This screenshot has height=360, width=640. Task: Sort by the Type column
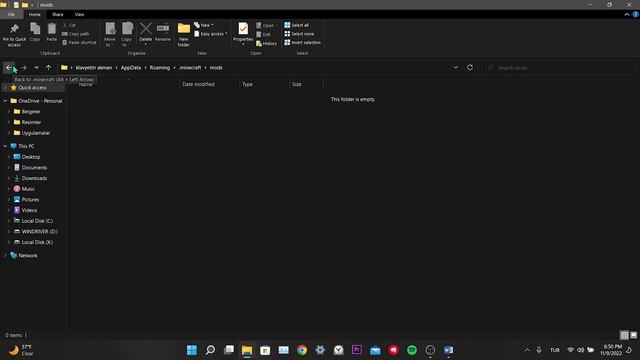pos(247,84)
